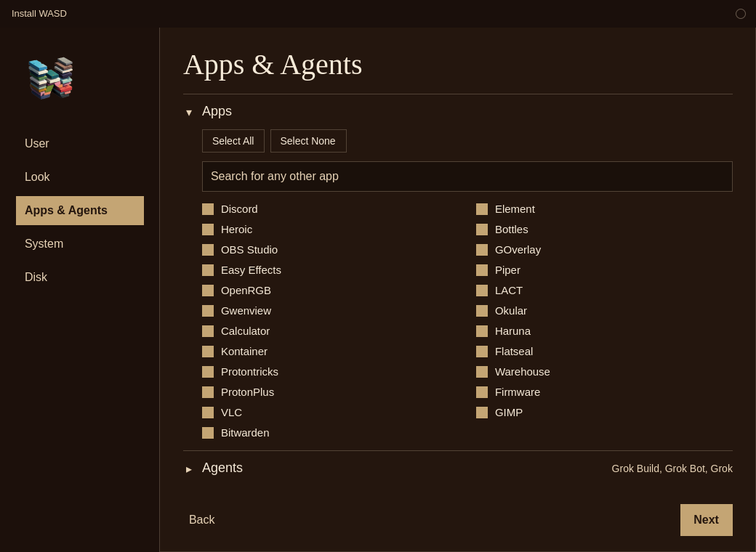This screenshot has height=552, width=756.
Task: Toggle the GOverlay checkbox
Action: [482, 250]
